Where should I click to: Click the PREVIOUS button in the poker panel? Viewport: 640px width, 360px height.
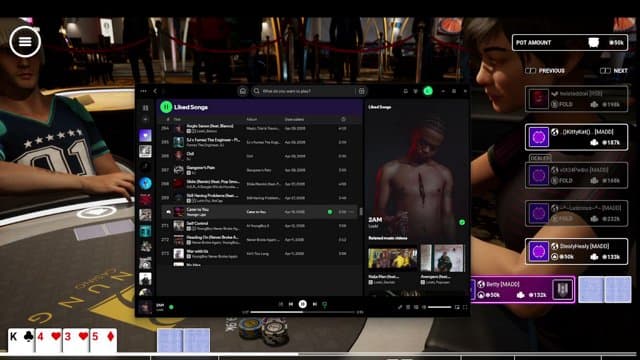(545, 71)
